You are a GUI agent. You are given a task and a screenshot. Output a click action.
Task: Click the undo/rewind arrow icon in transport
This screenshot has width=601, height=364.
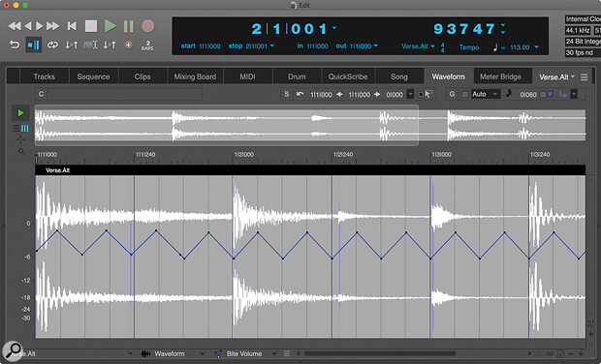click(x=15, y=45)
